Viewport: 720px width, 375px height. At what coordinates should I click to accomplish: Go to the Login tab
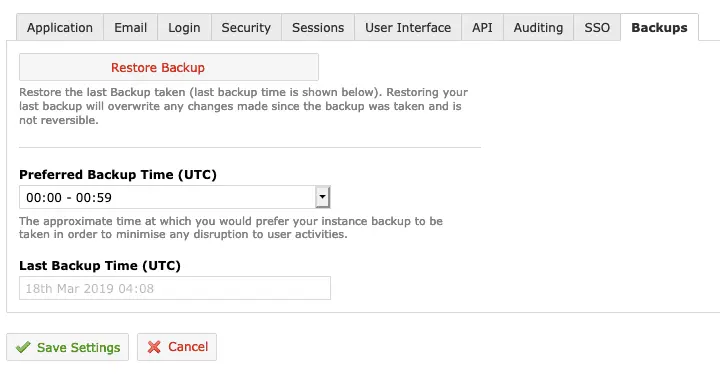(184, 28)
